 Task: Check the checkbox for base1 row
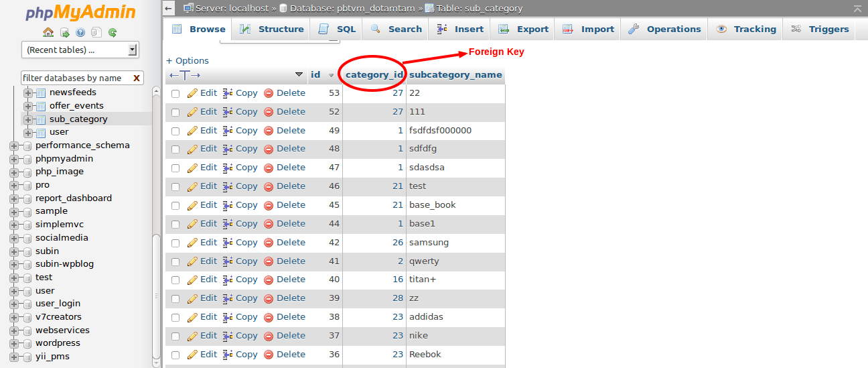(175, 225)
